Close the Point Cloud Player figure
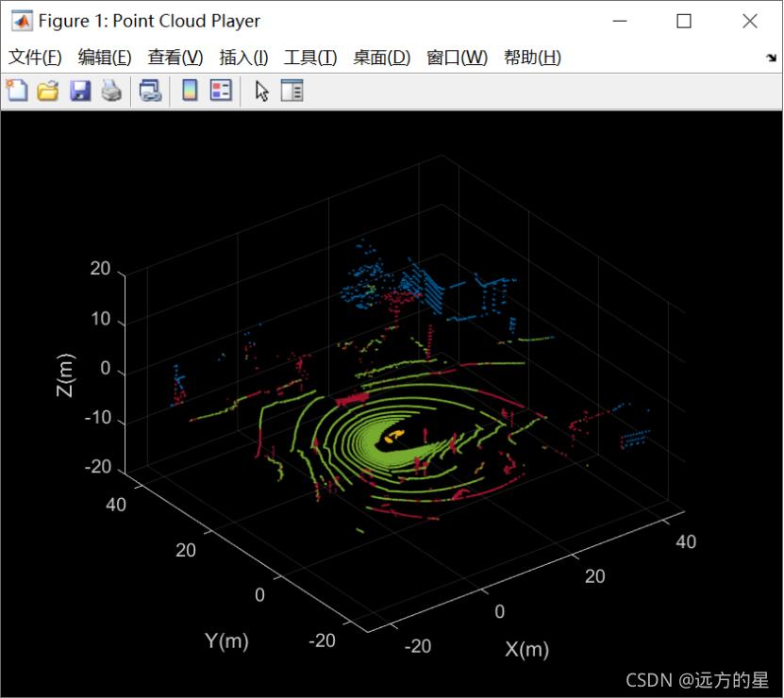Screen dimensions: 784x698 750,21
